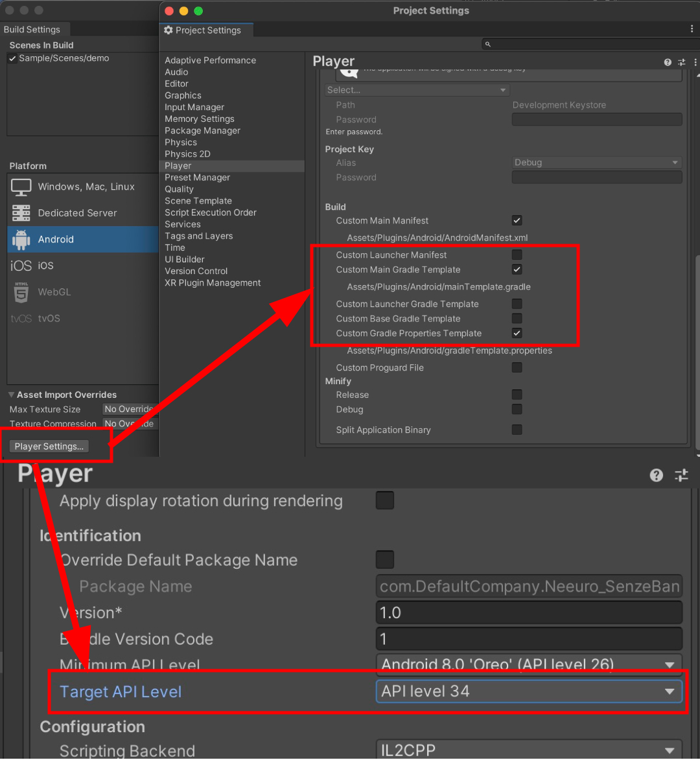700x760 pixels.
Task: Open the three-dot menu in Player panel
Action: click(x=696, y=62)
